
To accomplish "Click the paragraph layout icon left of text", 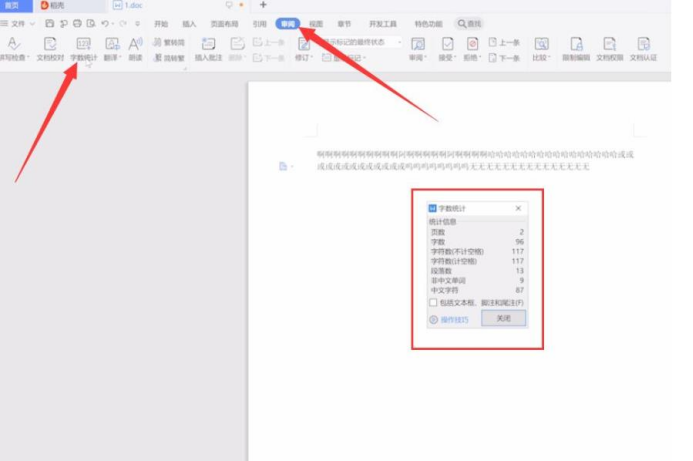I will [283, 166].
